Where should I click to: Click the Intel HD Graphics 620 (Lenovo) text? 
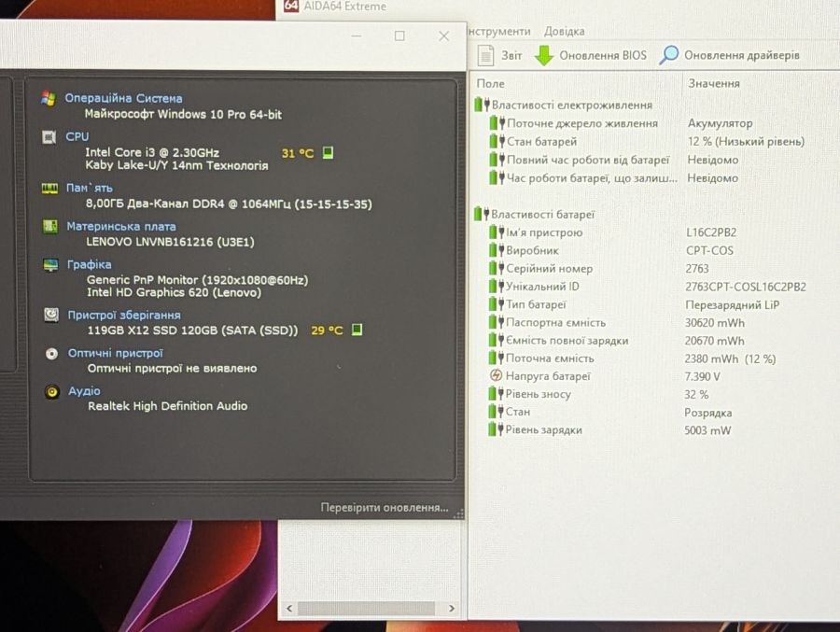[x=175, y=292]
